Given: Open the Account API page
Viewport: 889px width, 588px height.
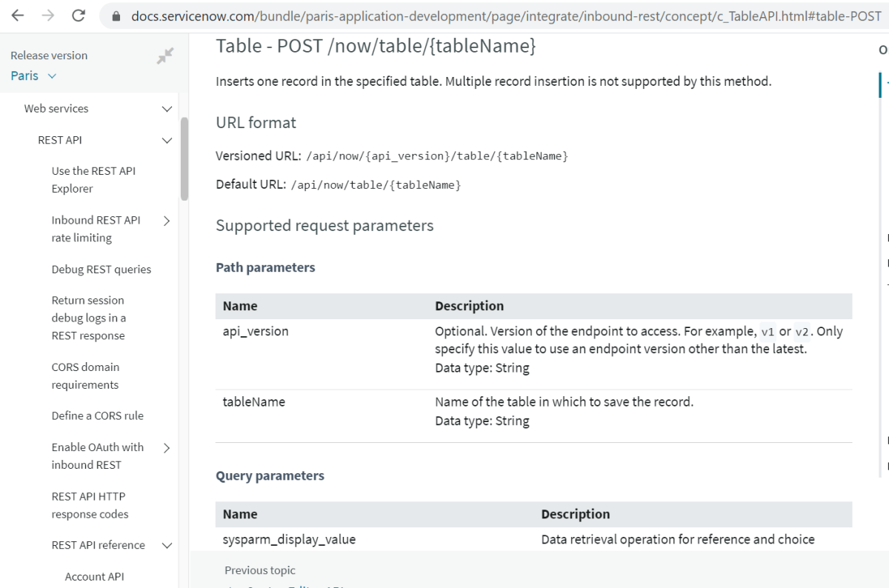Looking at the screenshot, I should [x=95, y=577].
